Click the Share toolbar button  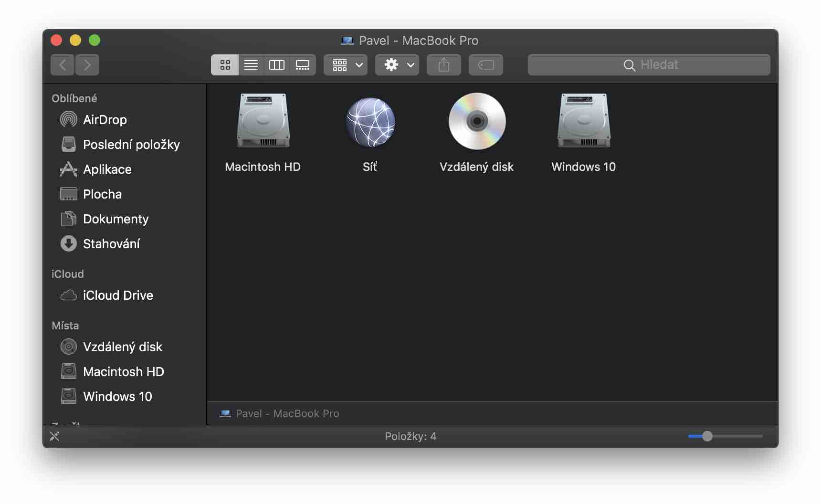click(444, 65)
